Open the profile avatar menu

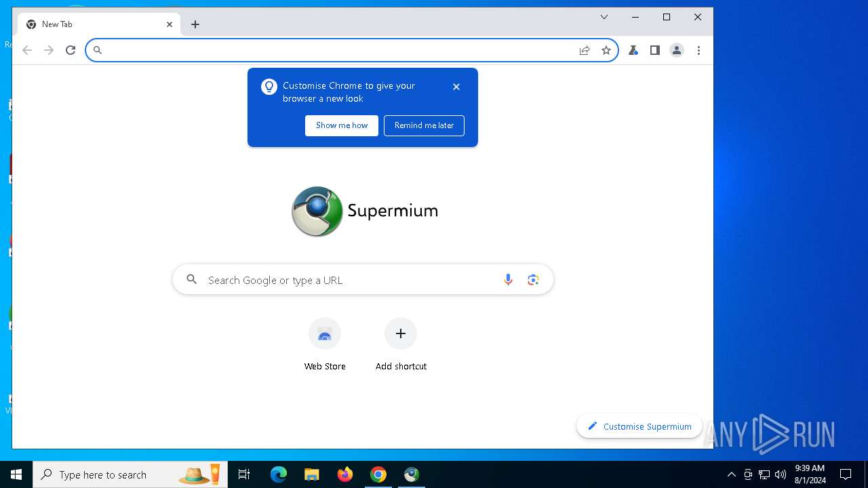(x=677, y=50)
